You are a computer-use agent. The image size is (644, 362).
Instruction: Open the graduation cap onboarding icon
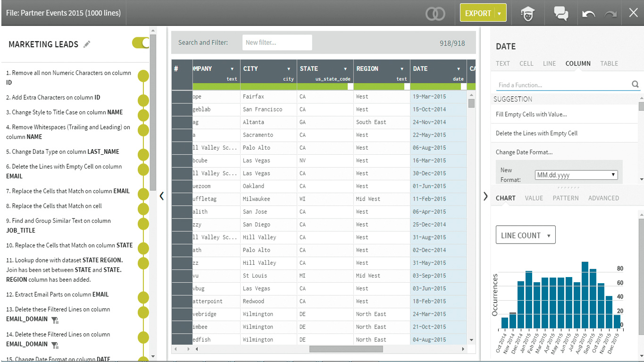tap(527, 14)
